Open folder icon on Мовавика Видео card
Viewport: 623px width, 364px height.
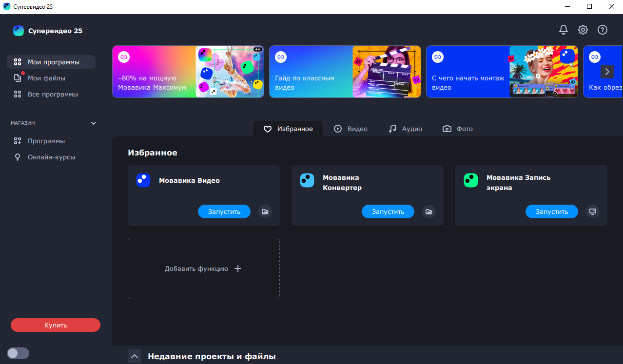click(x=265, y=211)
